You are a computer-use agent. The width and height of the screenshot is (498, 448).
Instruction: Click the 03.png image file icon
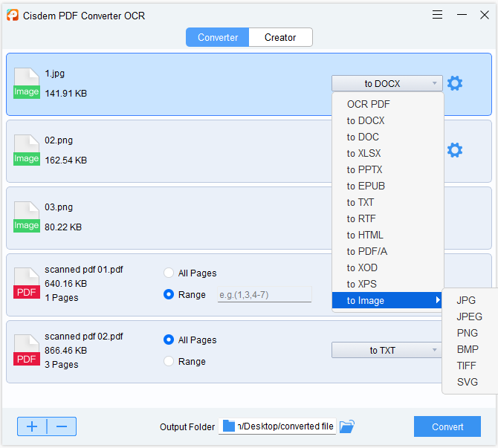[27, 217]
